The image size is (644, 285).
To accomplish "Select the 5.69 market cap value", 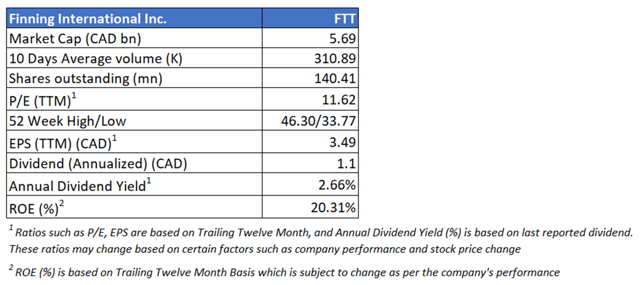I will 343,39.
